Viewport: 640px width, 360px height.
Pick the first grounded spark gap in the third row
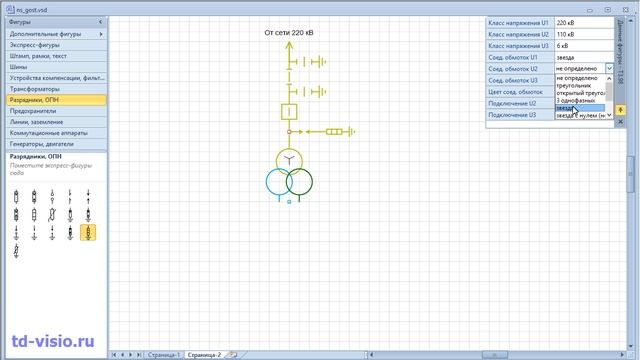16,233
